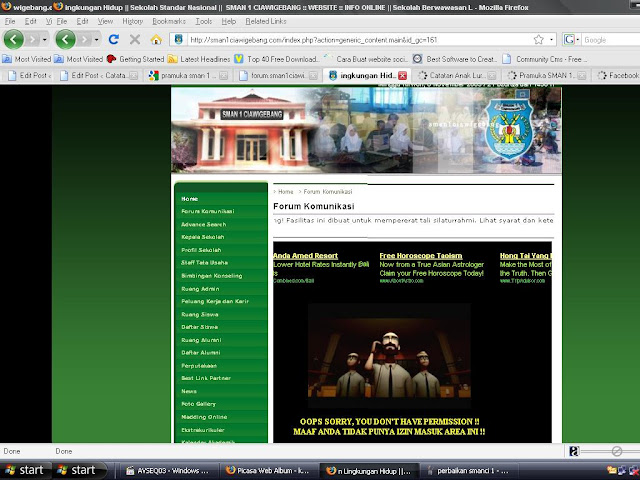Viewport: 640px width, 480px height.
Task: Open the address bar history dropdown arrow
Action: [551, 40]
